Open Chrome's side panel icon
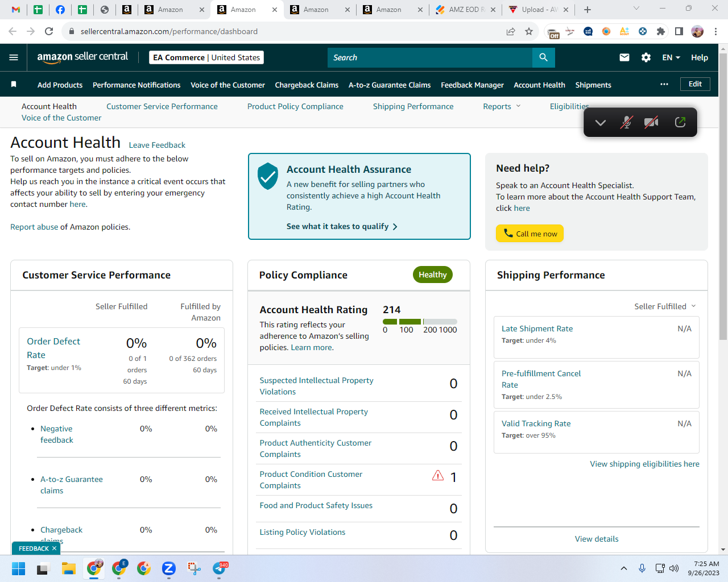Screen dimensions: 728x582 coord(679,31)
